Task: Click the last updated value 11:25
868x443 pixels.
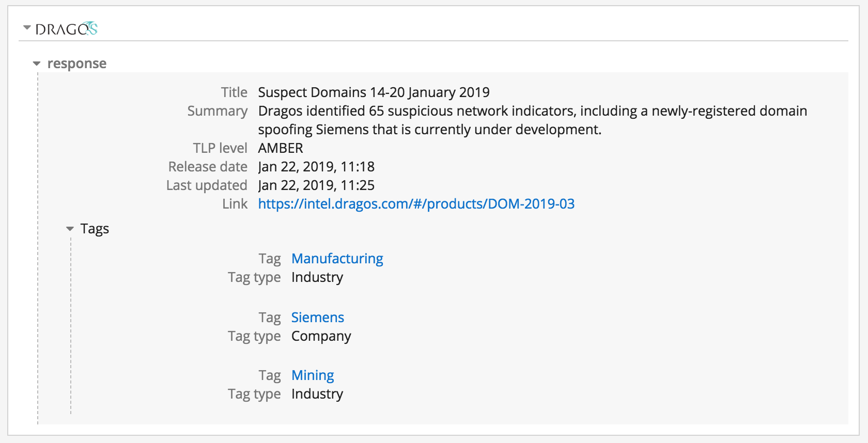Action: [316, 185]
